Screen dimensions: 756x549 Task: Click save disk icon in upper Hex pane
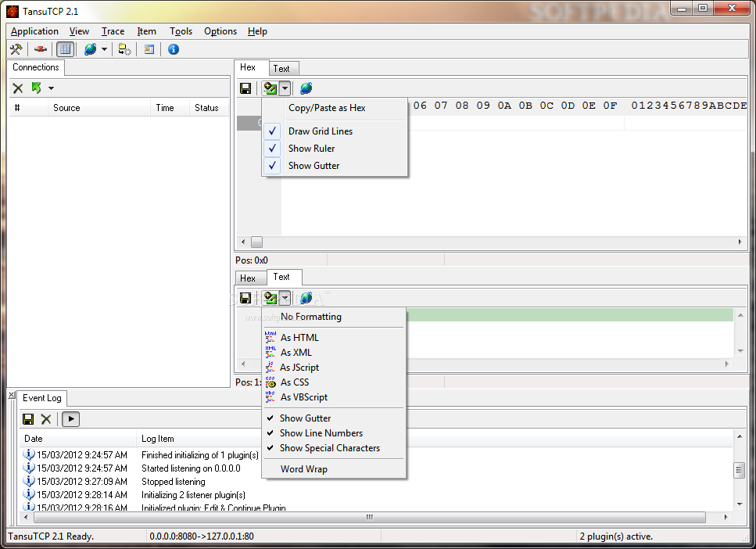pyautogui.click(x=245, y=88)
